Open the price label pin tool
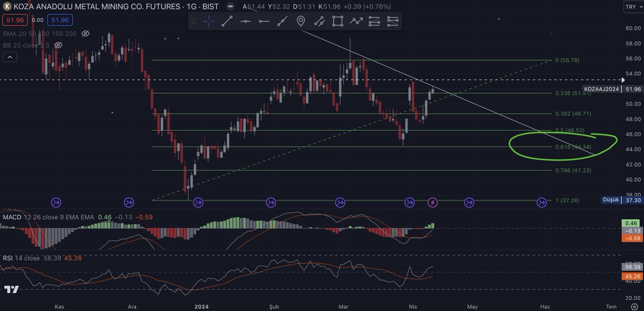 (301, 21)
